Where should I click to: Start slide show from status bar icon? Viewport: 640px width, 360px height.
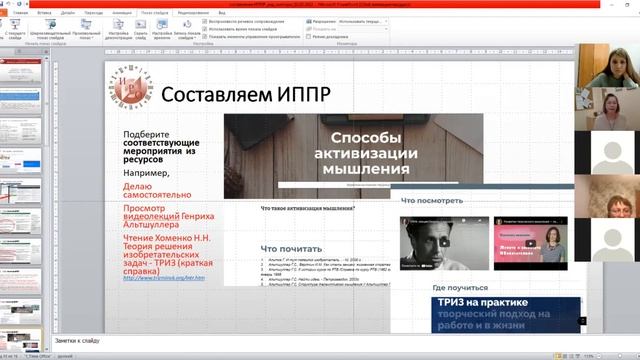(x=578, y=356)
